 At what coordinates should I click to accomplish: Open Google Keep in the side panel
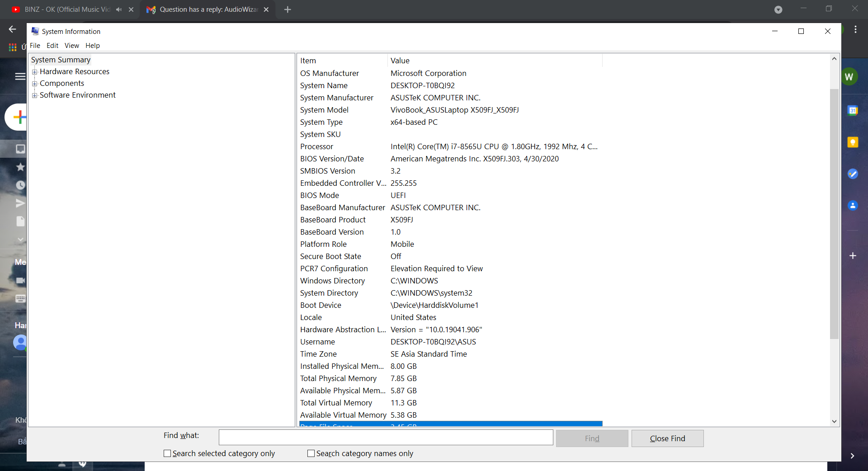tap(853, 142)
